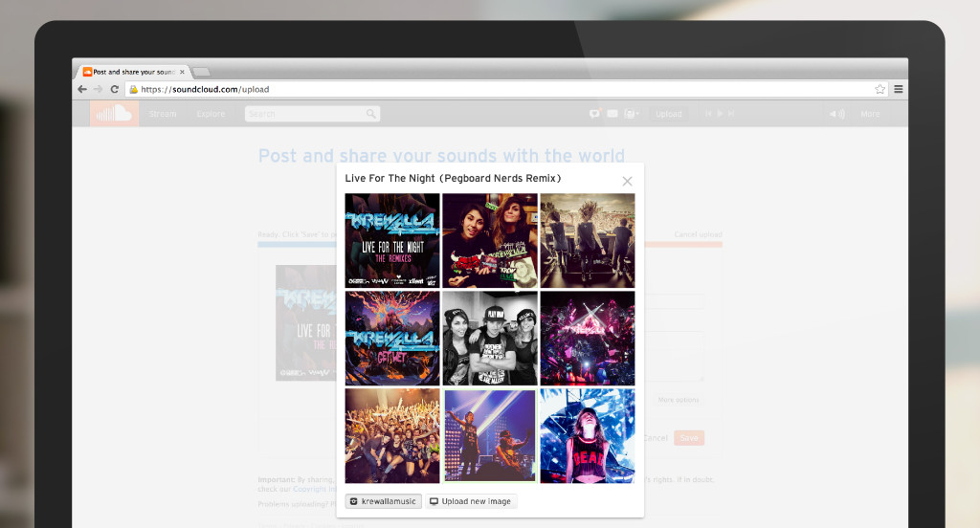The image size is (980, 528).
Task: Open a new browser tab
Action: pos(201,72)
